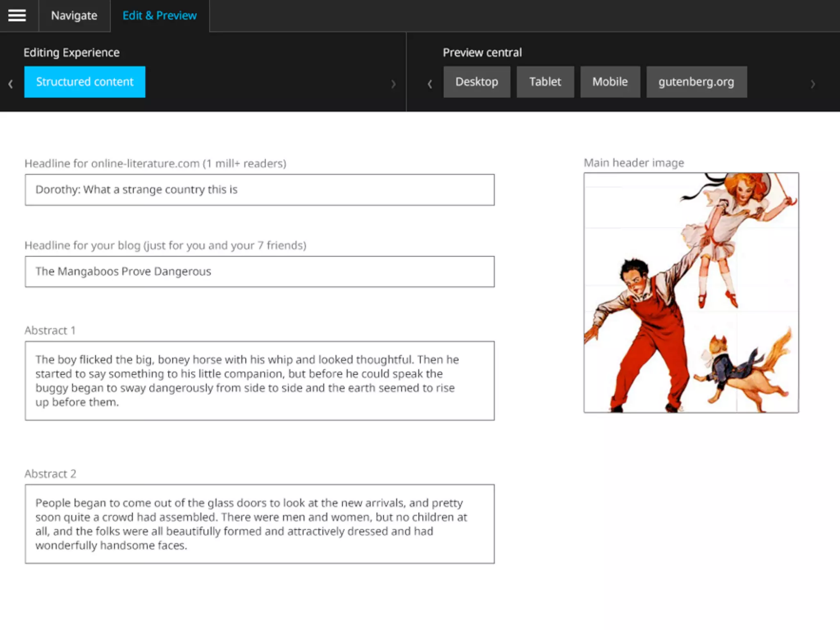840x630 pixels.
Task: Switch to the Navigate tab
Action: 74,16
